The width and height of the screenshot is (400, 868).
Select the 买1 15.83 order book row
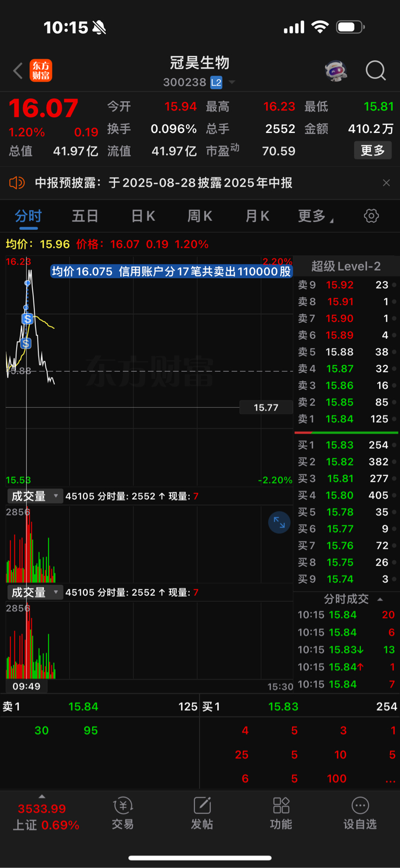click(x=346, y=445)
